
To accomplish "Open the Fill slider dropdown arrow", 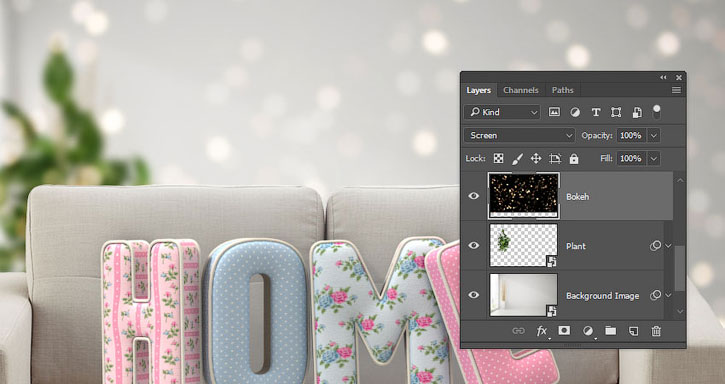I will pos(654,159).
